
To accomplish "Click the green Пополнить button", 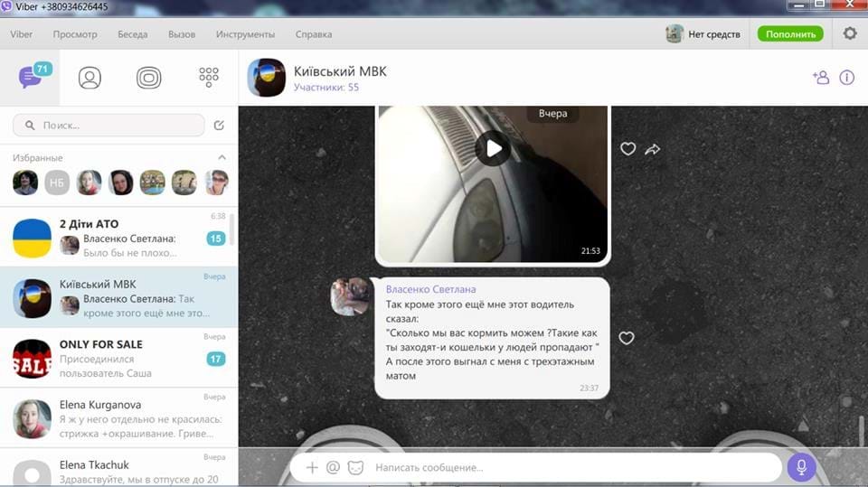I will click(x=790, y=34).
